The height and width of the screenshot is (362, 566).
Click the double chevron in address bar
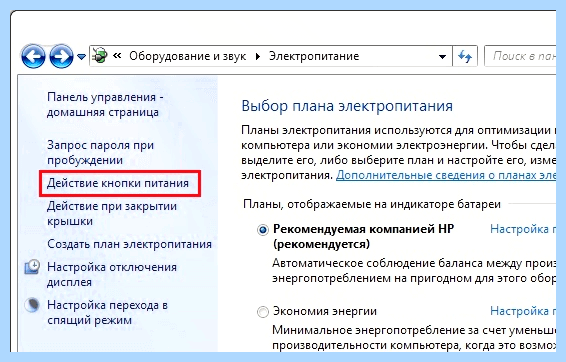coord(117,56)
